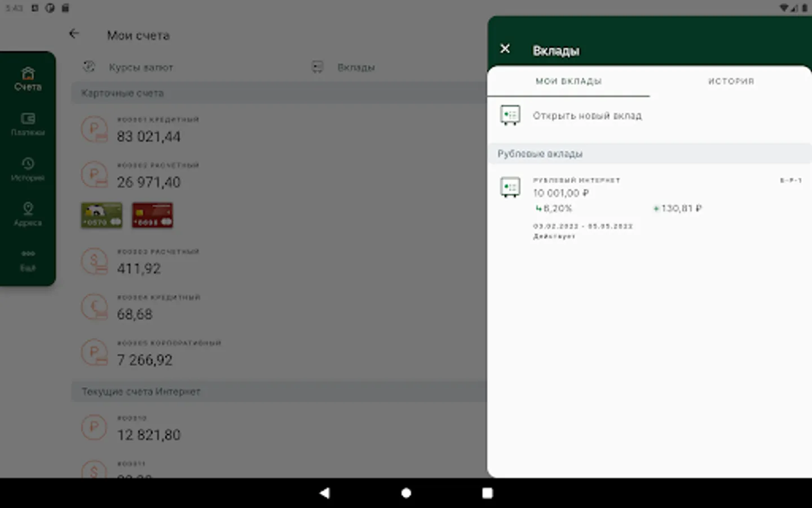
Task: Open Платежи in the side navigation
Action: pyautogui.click(x=28, y=124)
